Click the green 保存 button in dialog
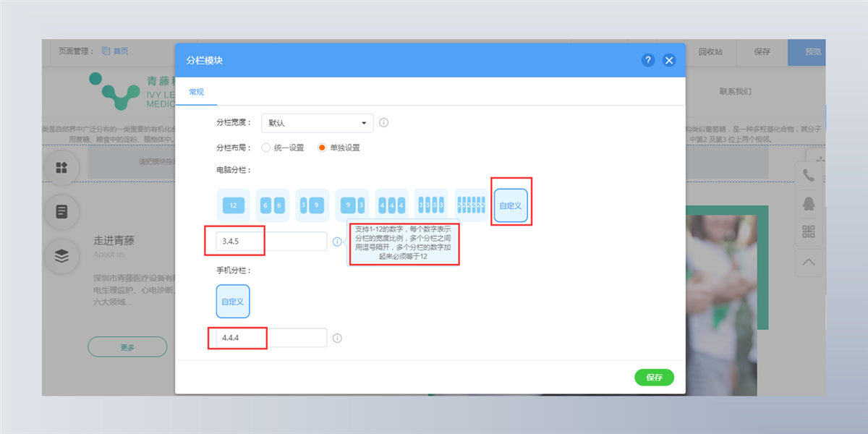Screen dimensions: 868x434 coord(654,378)
